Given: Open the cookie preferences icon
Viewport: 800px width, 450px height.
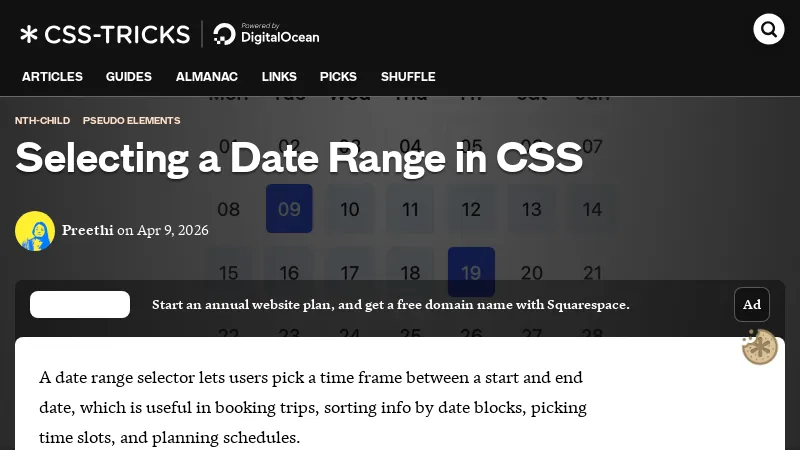Looking at the screenshot, I should [760, 347].
